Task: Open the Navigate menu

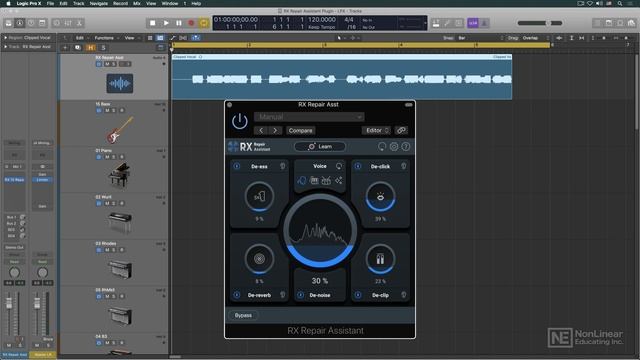Action: 98,3
